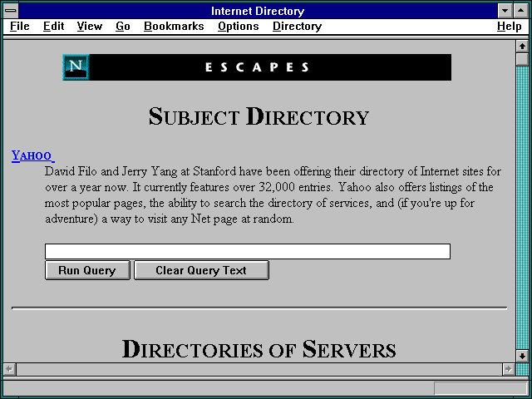This screenshot has height=399, width=532.
Task: Focus the Yahoo search query field
Action: [x=248, y=251]
